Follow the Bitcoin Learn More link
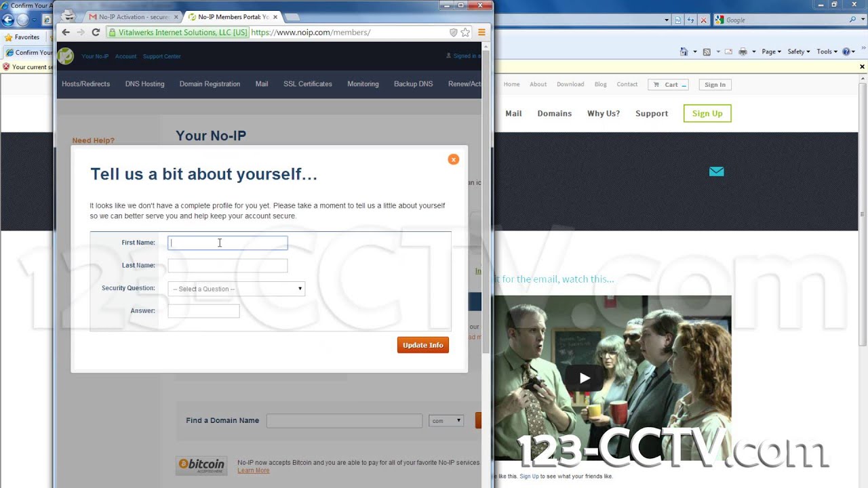The height and width of the screenshot is (488, 868). click(253, 470)
